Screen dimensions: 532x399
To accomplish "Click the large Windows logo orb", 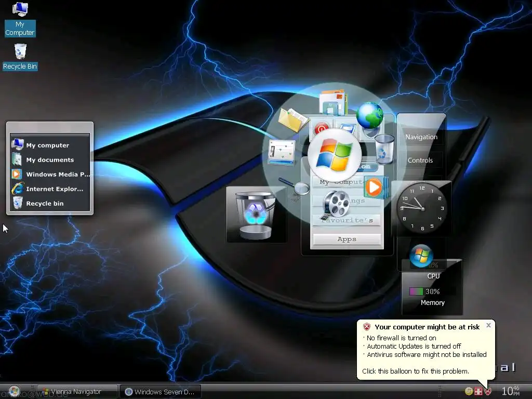I will [335, 155].
